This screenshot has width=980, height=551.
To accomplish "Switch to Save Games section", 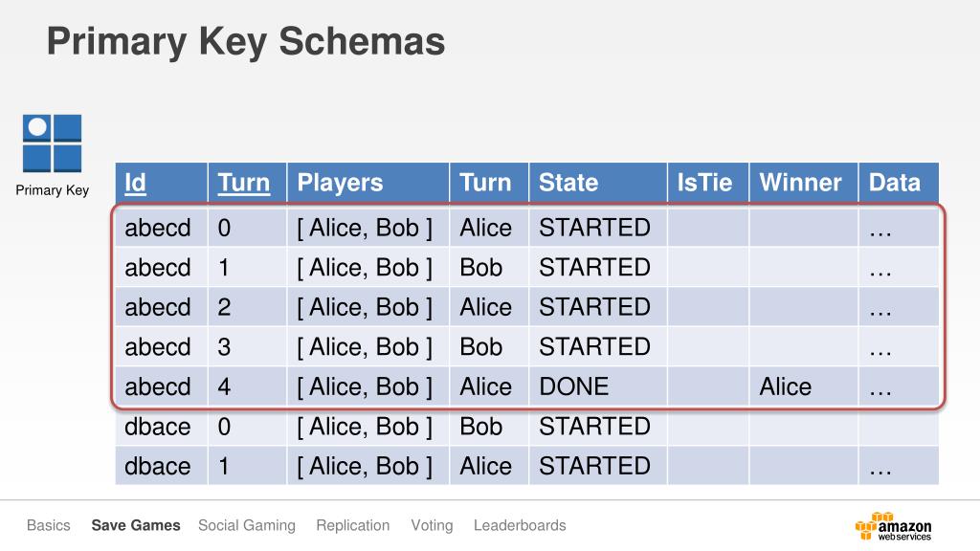I will tap(136, 525).
